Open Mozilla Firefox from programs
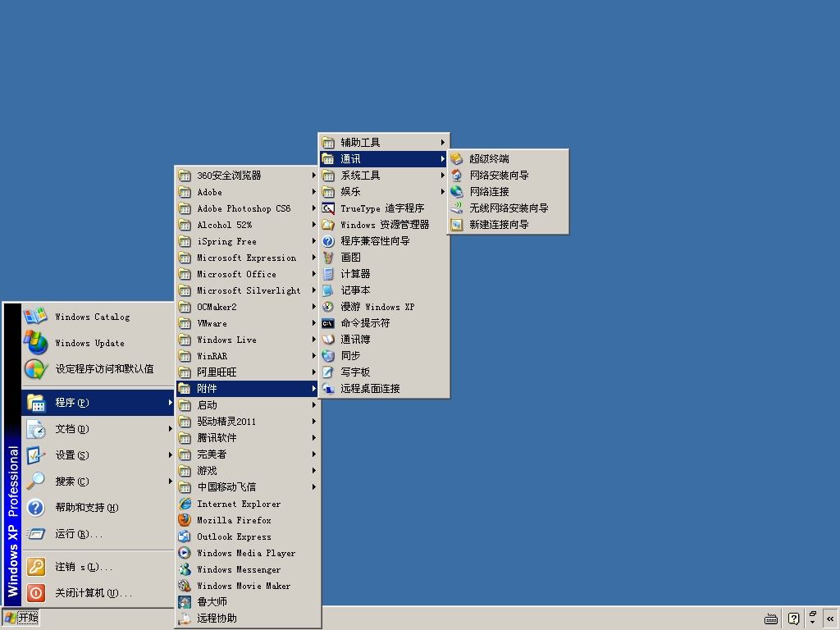This screenshot has height=630, width=840. (x=249, y=520)
